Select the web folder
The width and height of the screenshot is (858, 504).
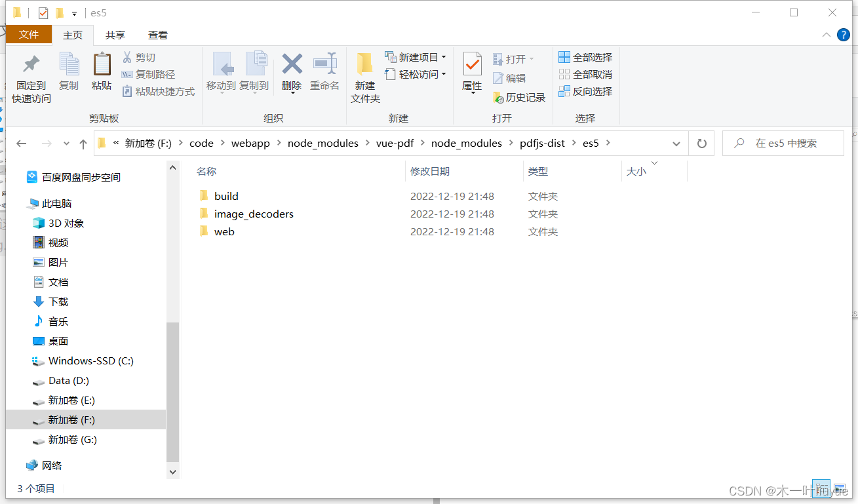point(224,231)
